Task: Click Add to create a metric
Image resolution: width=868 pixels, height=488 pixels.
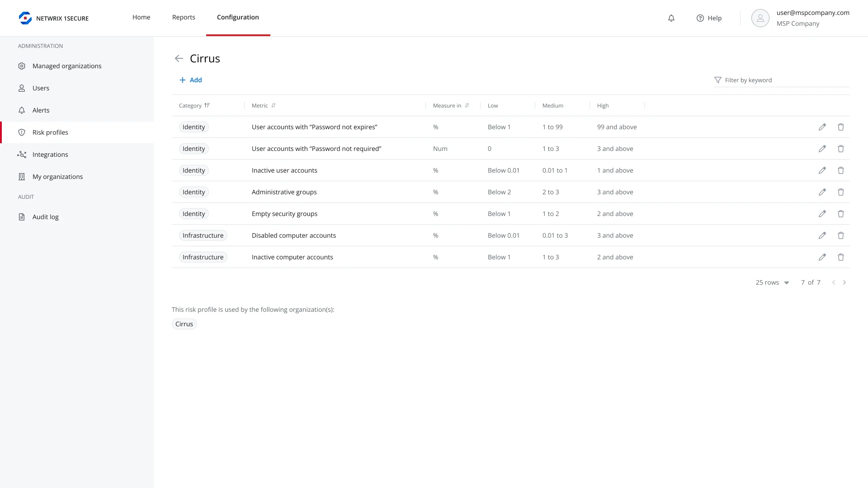Action: (x=191, y=80)
